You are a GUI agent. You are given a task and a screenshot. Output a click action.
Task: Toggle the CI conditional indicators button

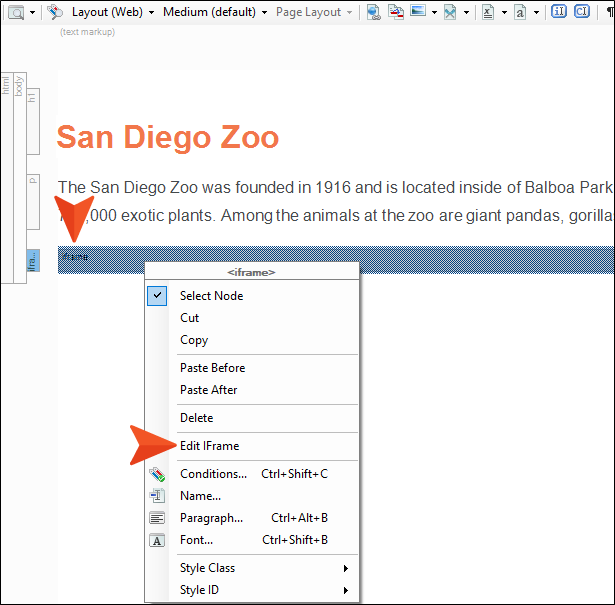click(x=582, y=12)
